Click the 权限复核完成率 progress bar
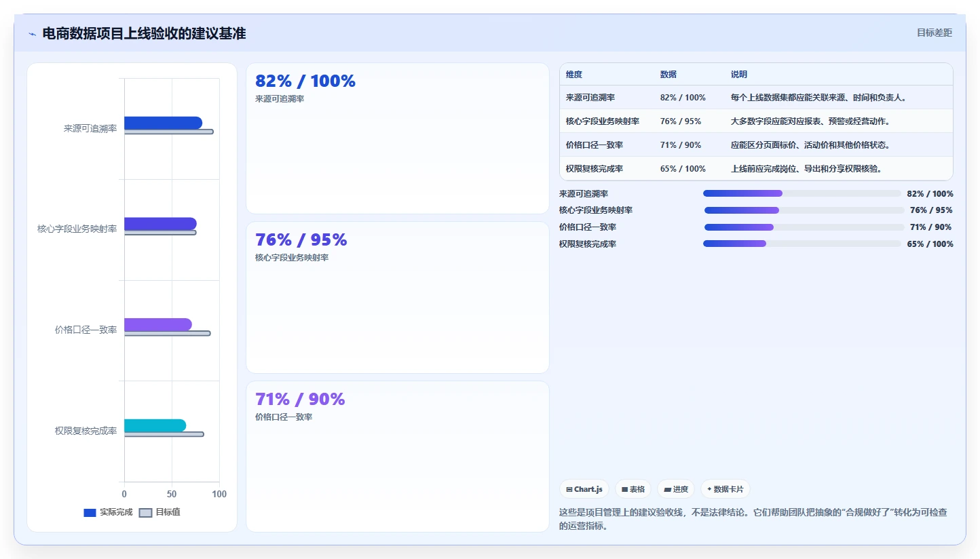Viewport: 980px width, 559px height. (802, 244)
